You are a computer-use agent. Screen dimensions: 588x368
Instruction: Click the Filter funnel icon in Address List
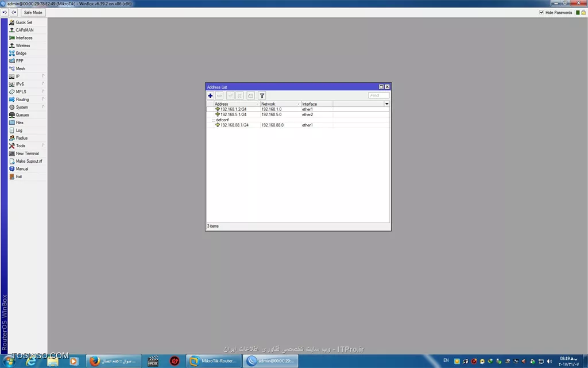click(x=262, y=95)
